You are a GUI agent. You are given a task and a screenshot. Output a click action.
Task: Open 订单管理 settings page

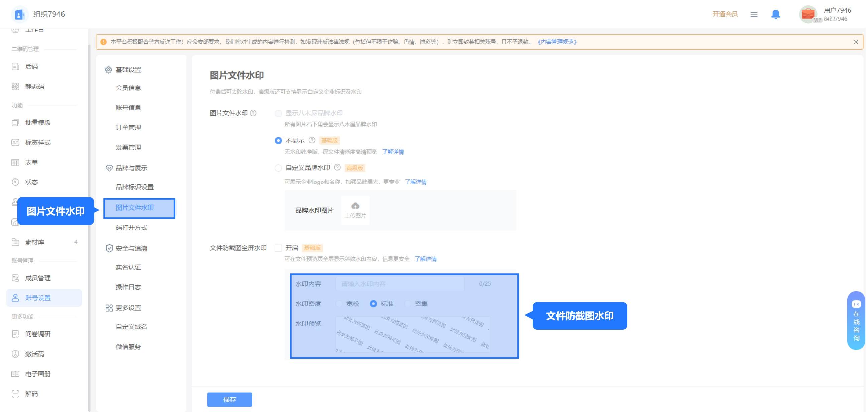[128, 127]
